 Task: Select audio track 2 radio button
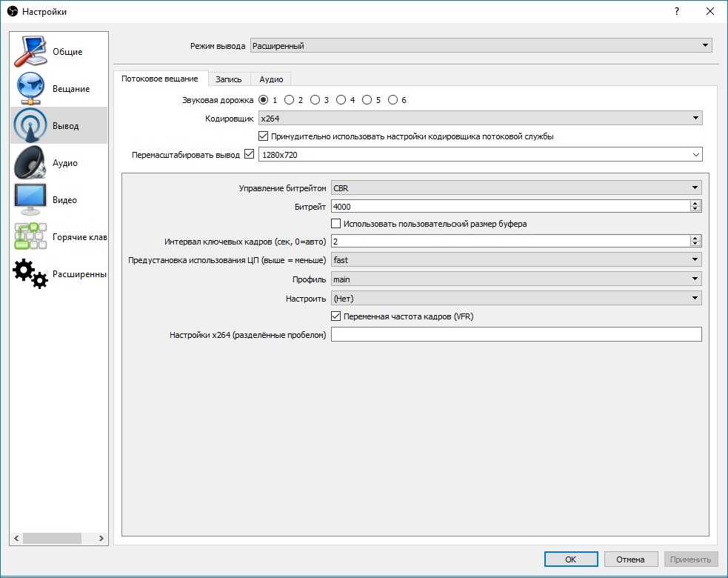(x=290, y=99)
